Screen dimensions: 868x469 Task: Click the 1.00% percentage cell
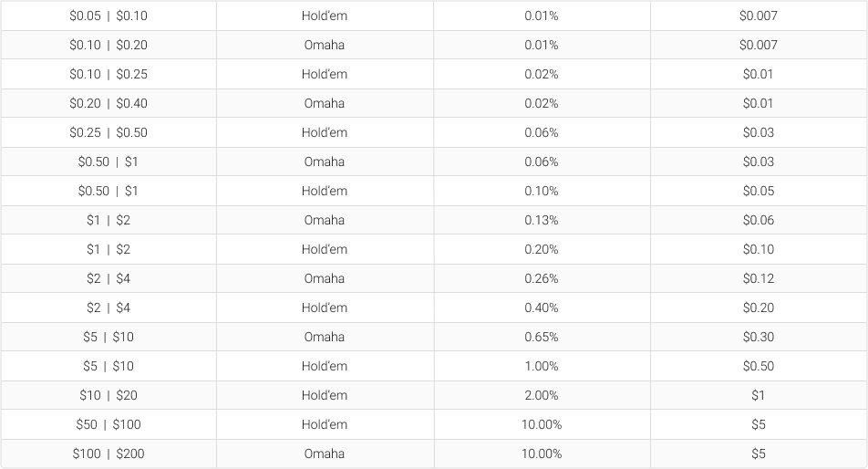coord(542,366)
